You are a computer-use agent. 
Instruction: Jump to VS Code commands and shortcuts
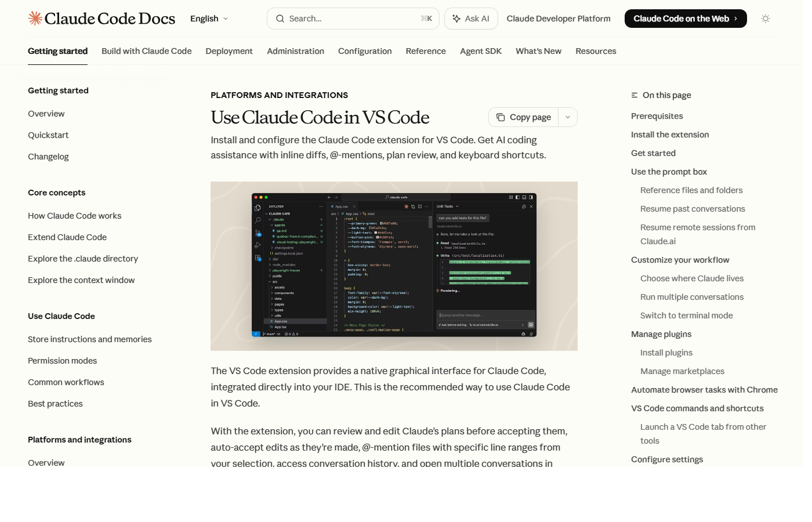point(697,408)
